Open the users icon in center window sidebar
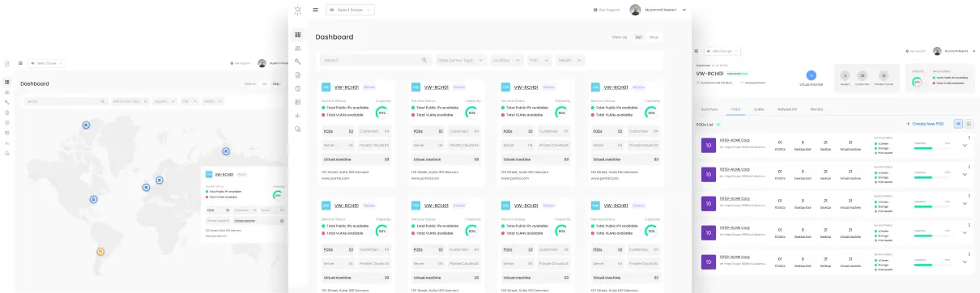This screenshot has width=980, height=293. 298,49
